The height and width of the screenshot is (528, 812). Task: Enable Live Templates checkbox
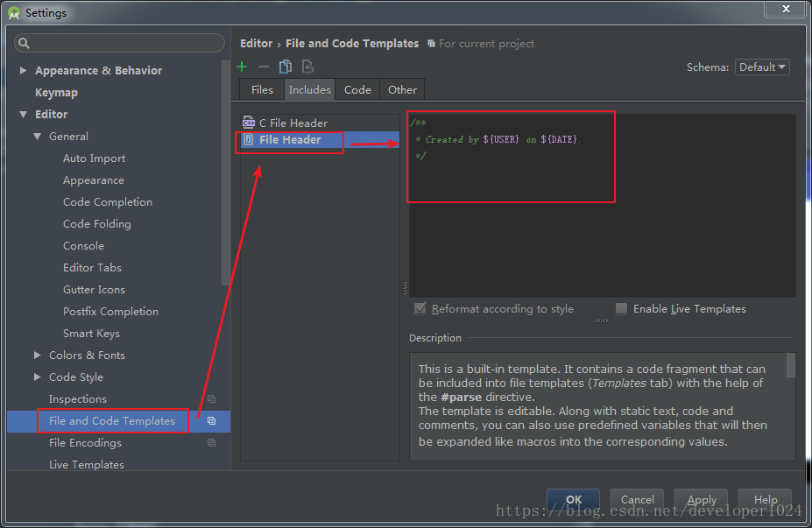[621, 308]
